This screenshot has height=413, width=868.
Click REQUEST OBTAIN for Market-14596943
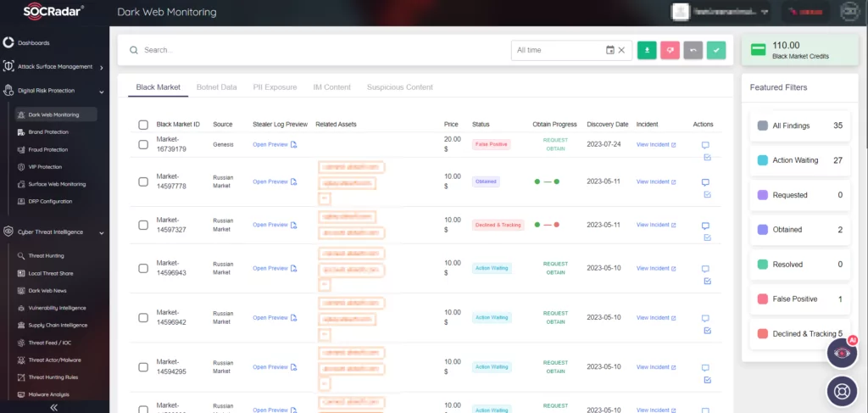[555, 268]
